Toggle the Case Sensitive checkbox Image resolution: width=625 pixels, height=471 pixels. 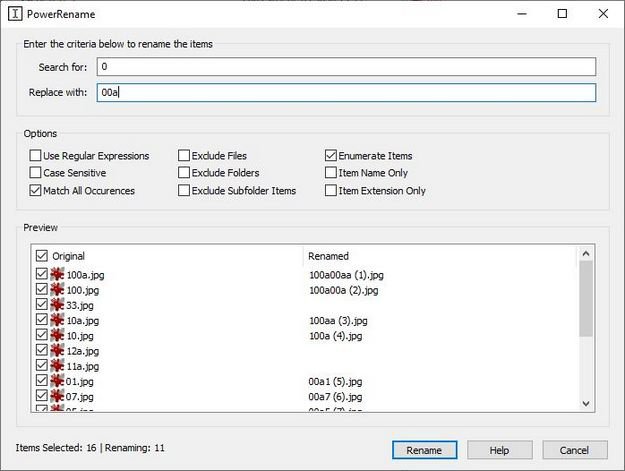tap(36, 173)
